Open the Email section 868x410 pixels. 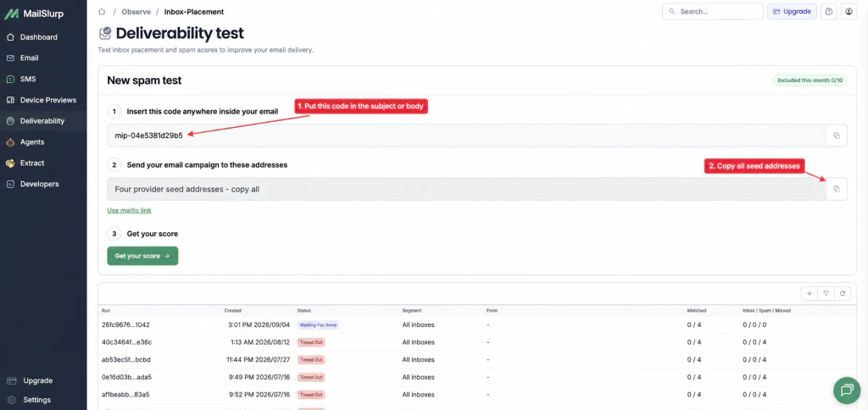tap(30, 58)
